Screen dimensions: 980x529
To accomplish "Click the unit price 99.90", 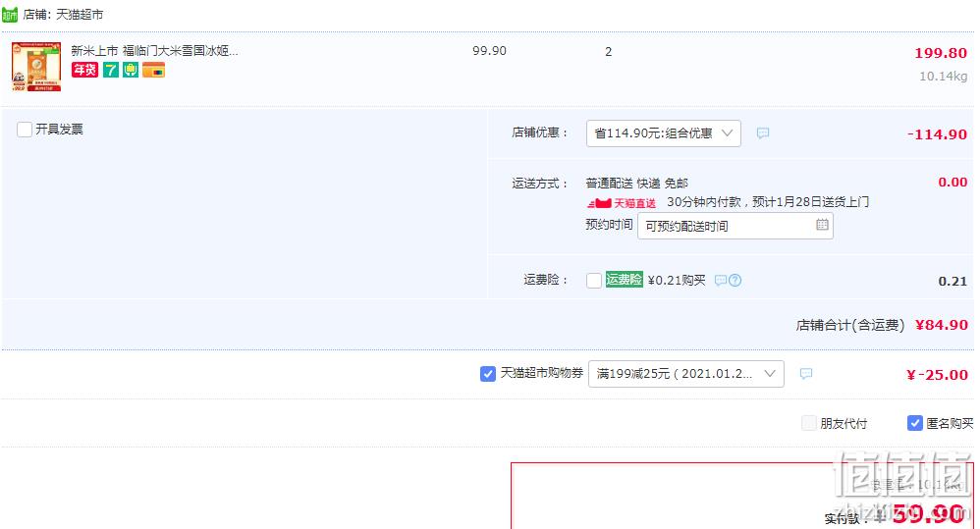I will (x=489, y=51).
